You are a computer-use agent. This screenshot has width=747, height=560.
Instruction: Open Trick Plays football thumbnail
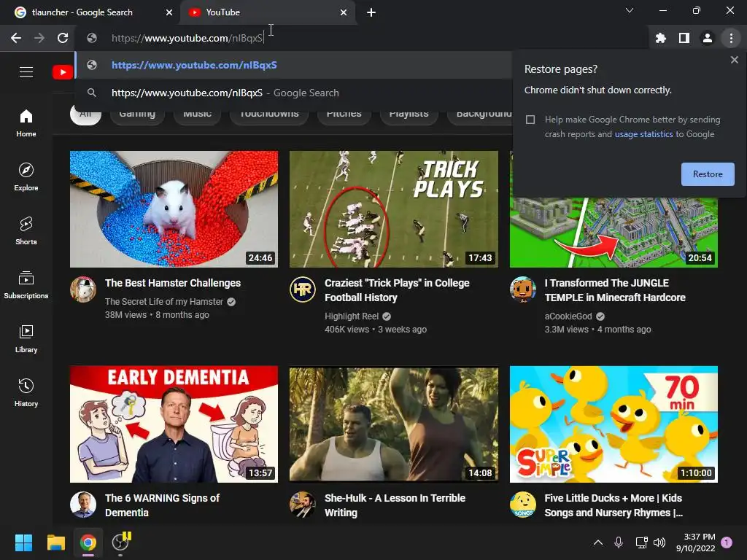click(393, 209)
